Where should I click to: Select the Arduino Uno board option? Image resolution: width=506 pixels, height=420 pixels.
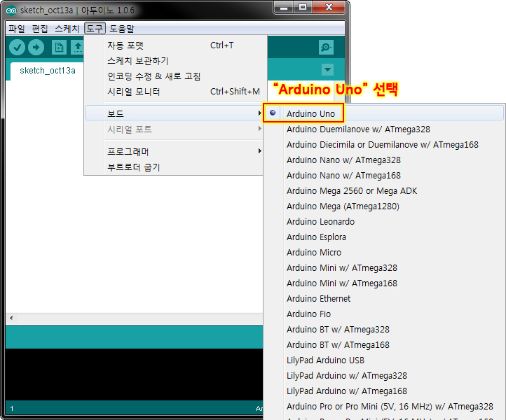click(x=310, y=113)
